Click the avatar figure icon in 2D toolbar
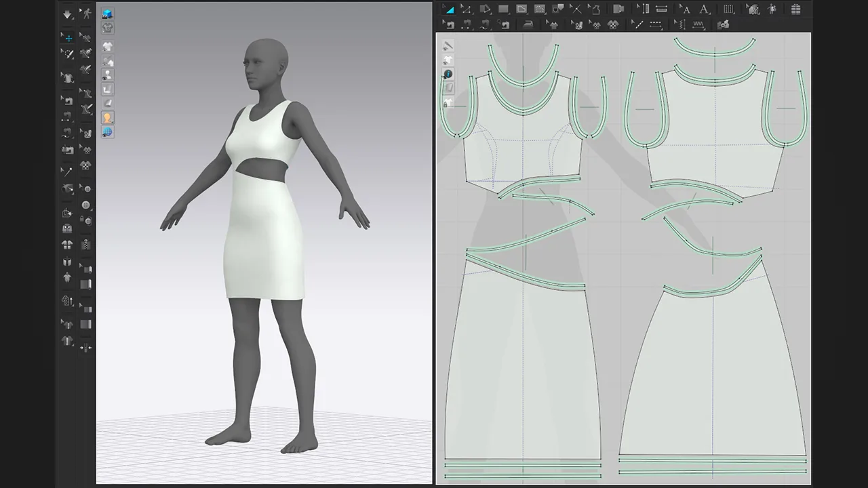 pos(771,9)
